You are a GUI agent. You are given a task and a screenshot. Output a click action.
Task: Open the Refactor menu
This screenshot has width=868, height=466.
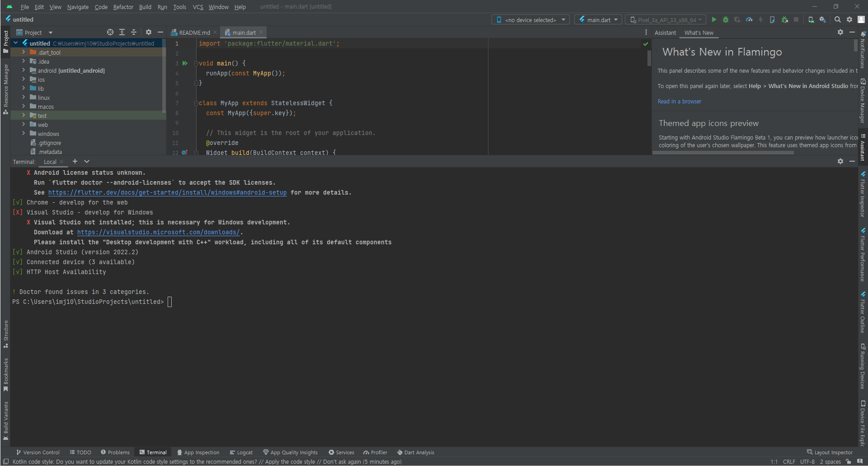pyautogui.click(x=123, y=7)
